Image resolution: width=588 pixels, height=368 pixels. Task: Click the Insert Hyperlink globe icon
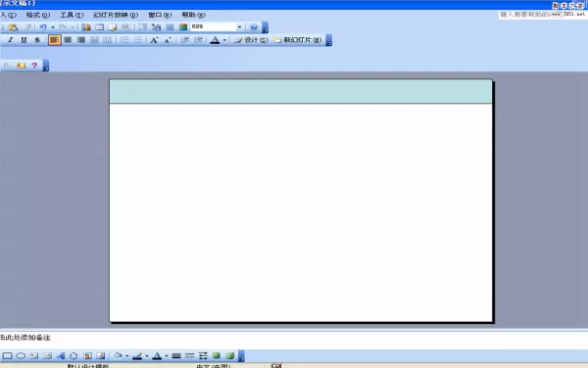tap(125, 27)
